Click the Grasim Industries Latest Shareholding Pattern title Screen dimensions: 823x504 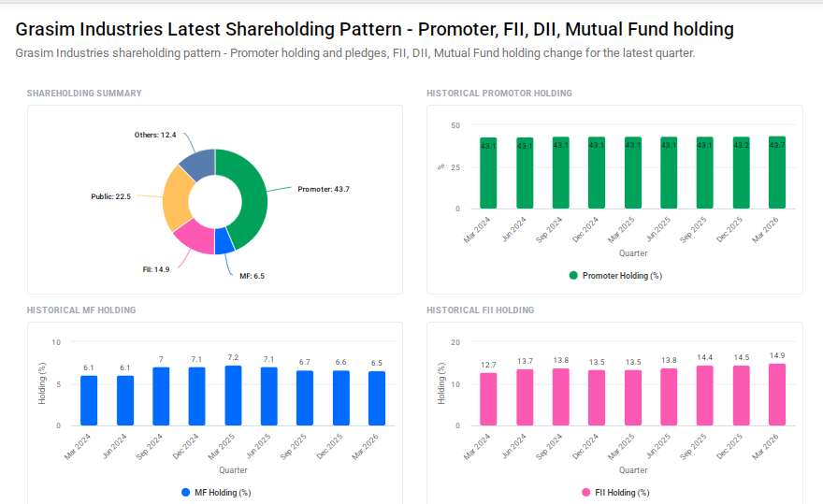(x=374, y=29)
